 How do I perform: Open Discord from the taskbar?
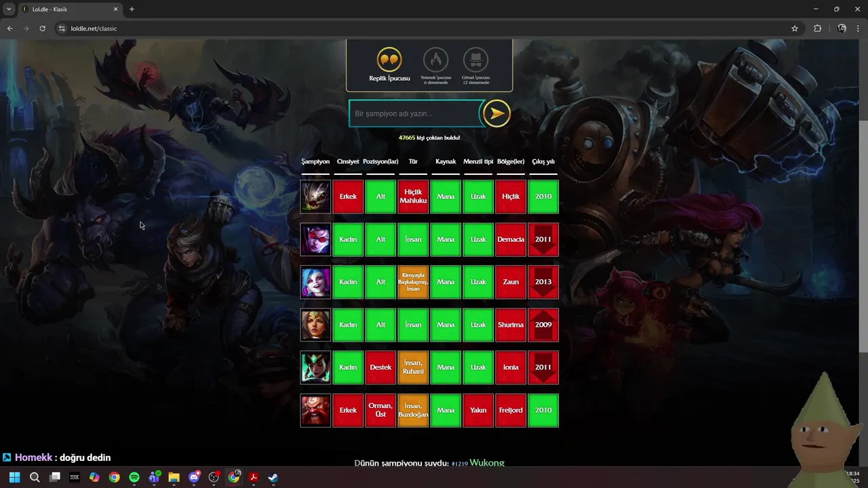click(194, 477)
